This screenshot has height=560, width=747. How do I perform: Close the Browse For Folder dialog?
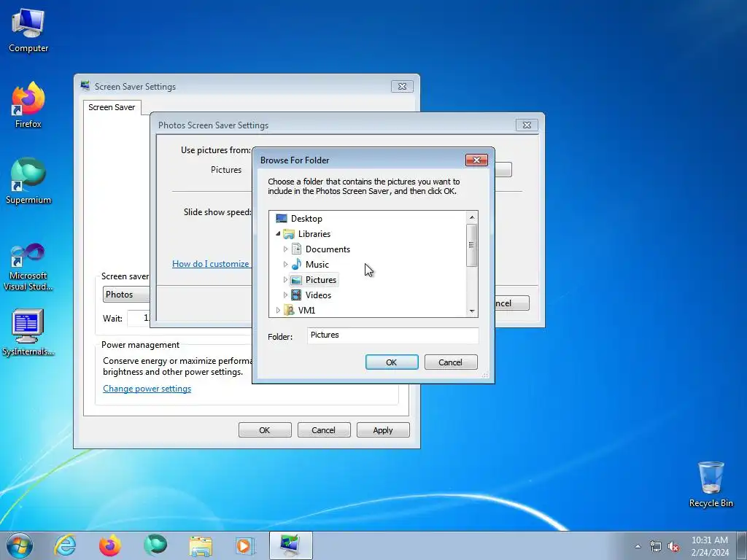point(476,160)
